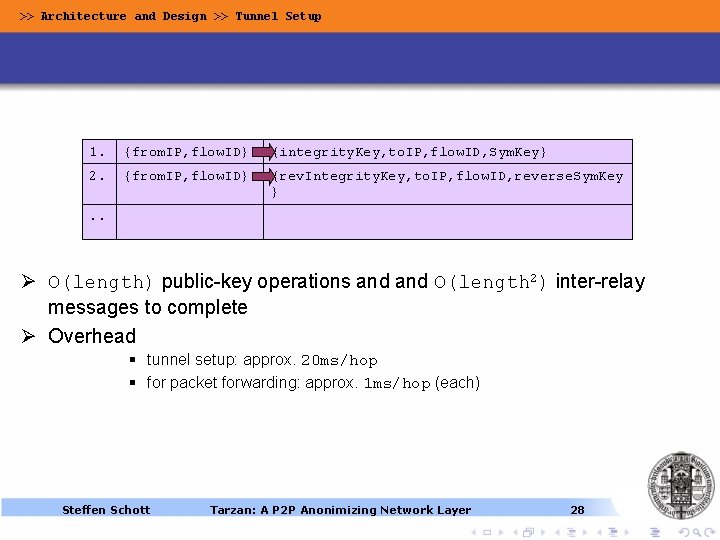The width and height of the screenshot is (720, 540).
Task: Click 'for packet forwarding: approx. 1ms/hop (each)'
Action: click(313, 382)
